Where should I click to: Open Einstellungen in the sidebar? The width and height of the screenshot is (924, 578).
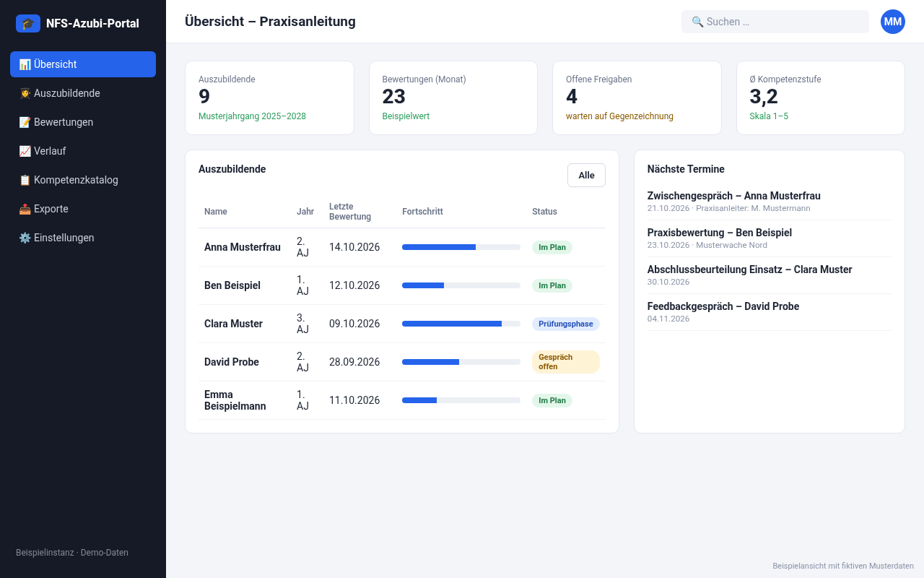coord(83,238)
